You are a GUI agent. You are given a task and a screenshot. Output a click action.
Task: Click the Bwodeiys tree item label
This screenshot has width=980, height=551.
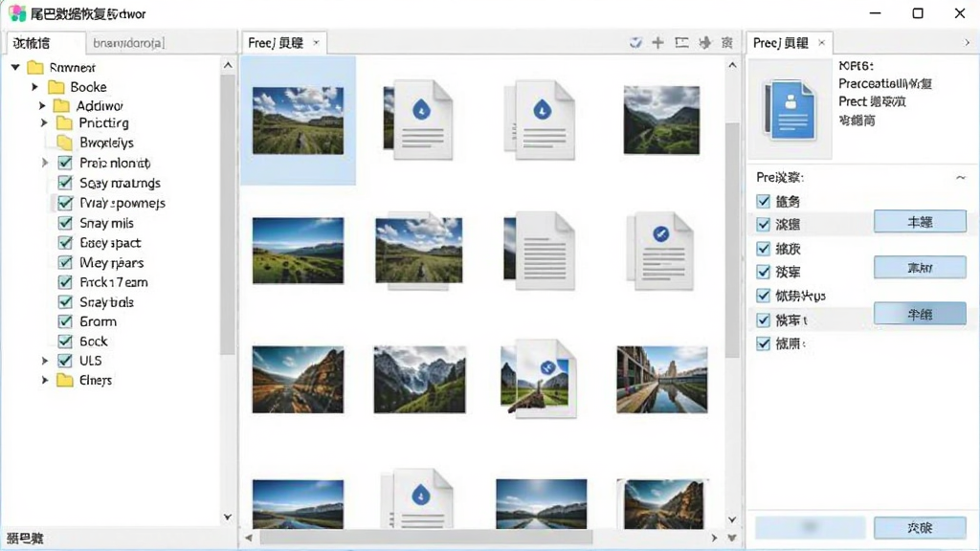(106, 143)
